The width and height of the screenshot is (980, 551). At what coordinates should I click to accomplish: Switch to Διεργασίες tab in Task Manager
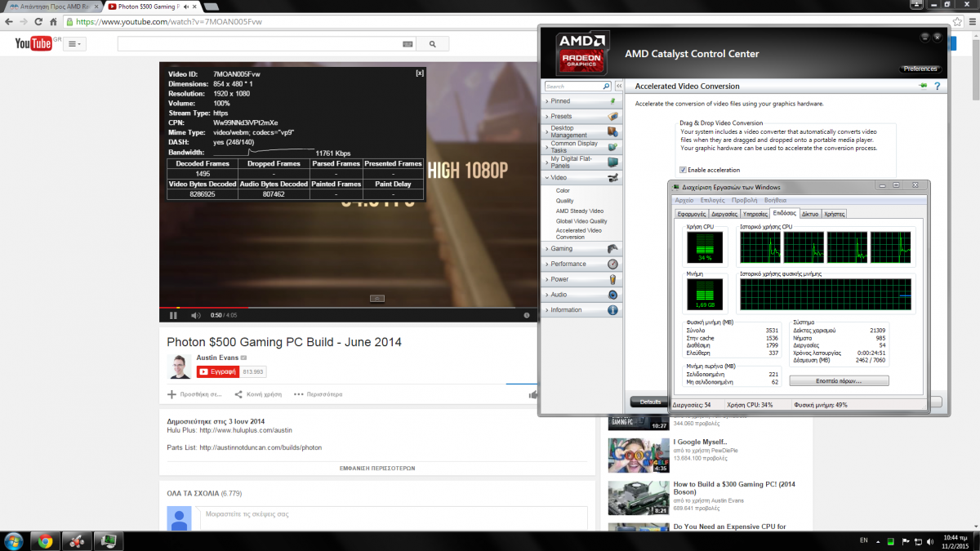[x=724, y=213]
